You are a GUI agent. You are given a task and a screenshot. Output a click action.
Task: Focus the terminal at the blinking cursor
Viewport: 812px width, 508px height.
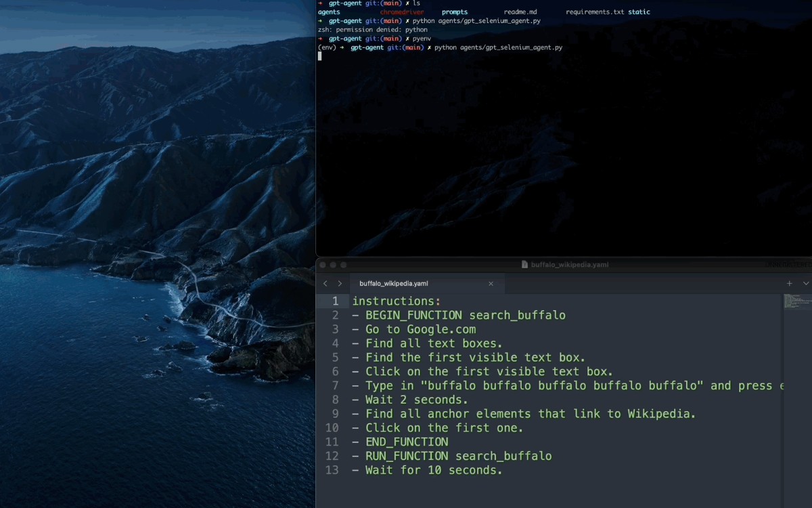[320, 56]
